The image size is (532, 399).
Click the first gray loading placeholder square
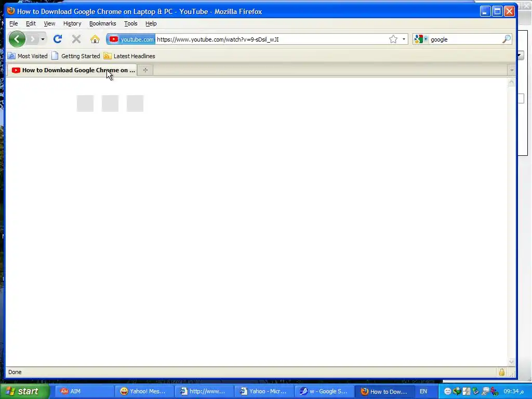(85, 103)
